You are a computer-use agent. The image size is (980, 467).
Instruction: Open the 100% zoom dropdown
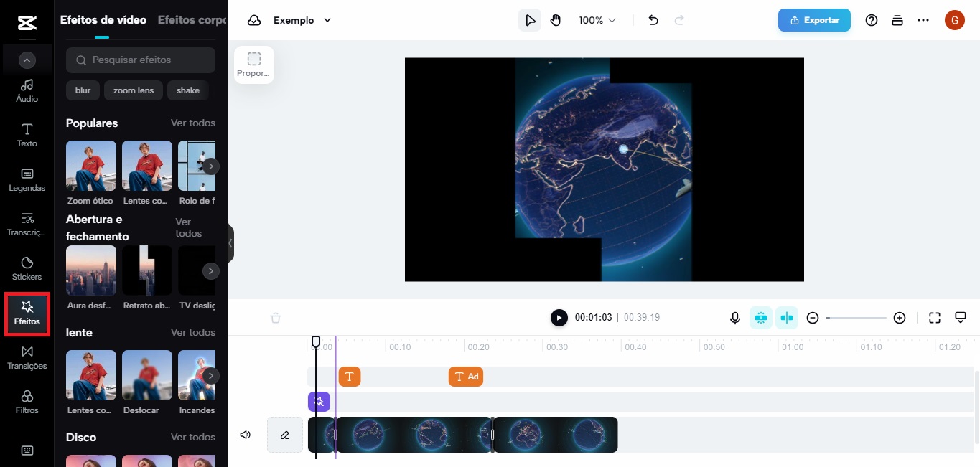(x=597, y=20)
